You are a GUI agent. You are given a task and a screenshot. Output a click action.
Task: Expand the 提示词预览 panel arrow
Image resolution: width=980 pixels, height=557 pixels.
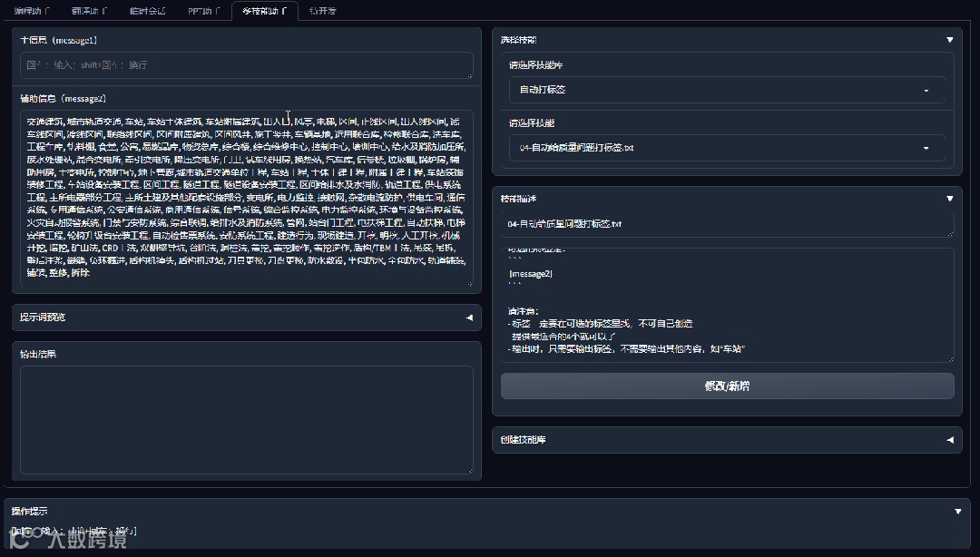(x=469, y=318)
